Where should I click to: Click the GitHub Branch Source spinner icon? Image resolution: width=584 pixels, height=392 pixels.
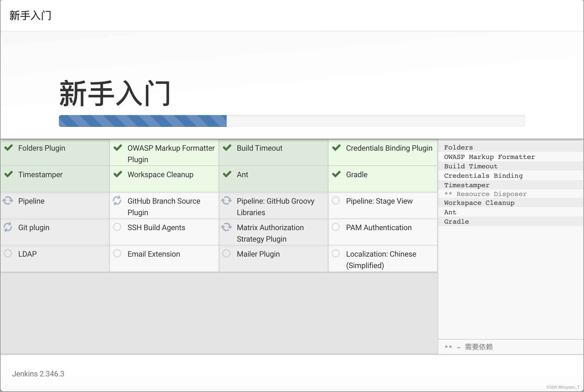pyautogui.click(x=117, y=201)
